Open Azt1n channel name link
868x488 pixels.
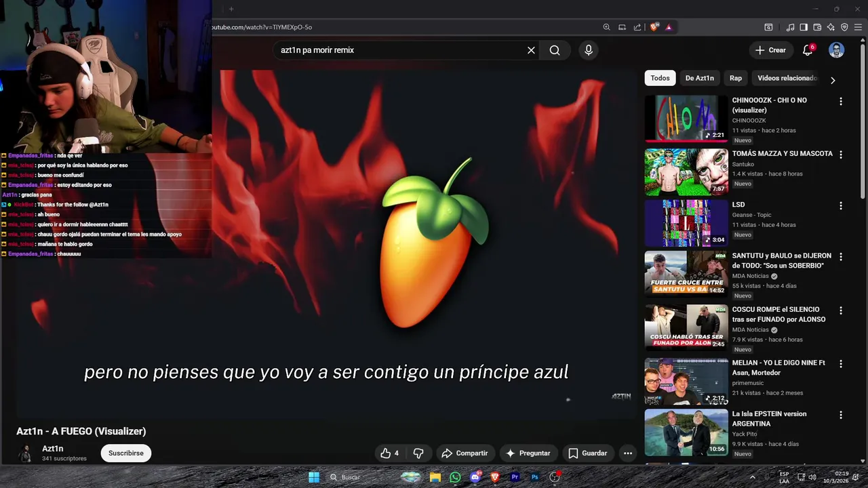click(53, 449)
